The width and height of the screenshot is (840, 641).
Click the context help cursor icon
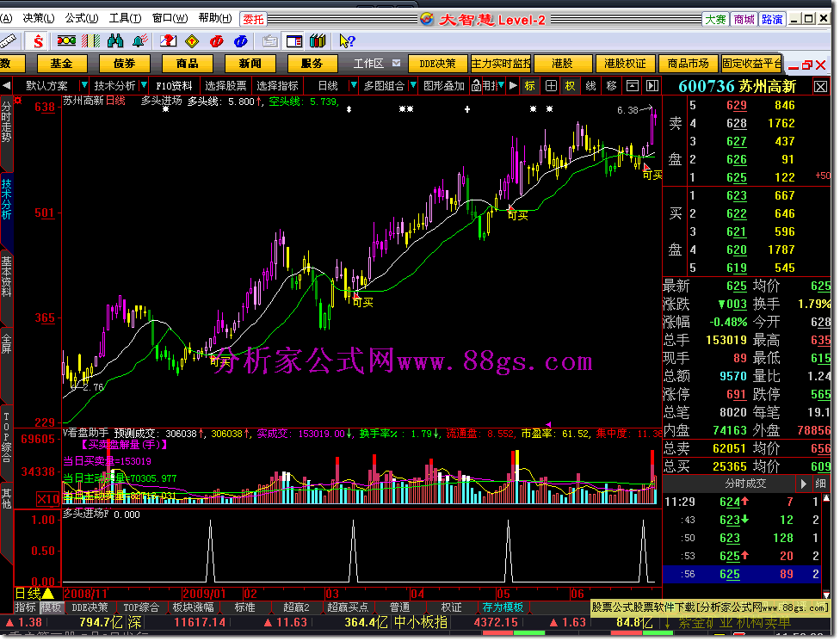347,40
